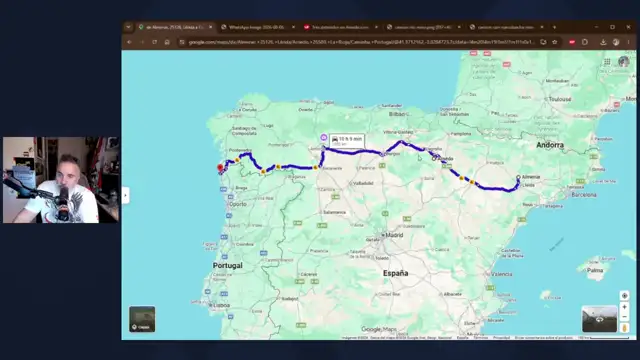Click the Andorra country label
The width and height of the screenshot is (640, 360).
pyautogui.click(x=550, y=145)
